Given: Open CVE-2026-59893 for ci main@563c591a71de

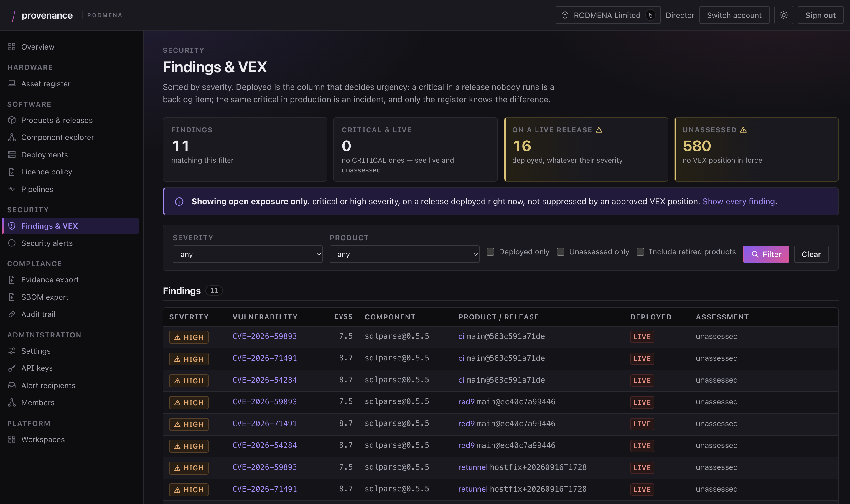Looking at the screenshot, I should pos(265,336).
